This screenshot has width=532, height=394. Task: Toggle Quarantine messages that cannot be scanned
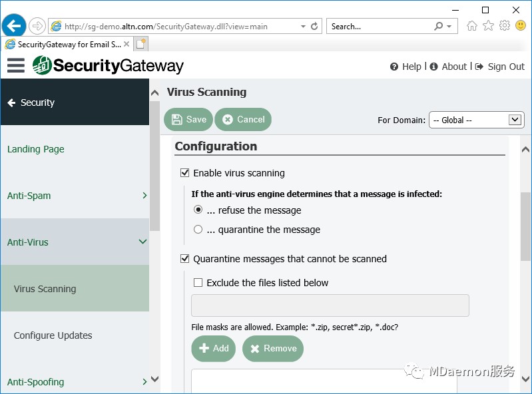click(x=184, y=259)
